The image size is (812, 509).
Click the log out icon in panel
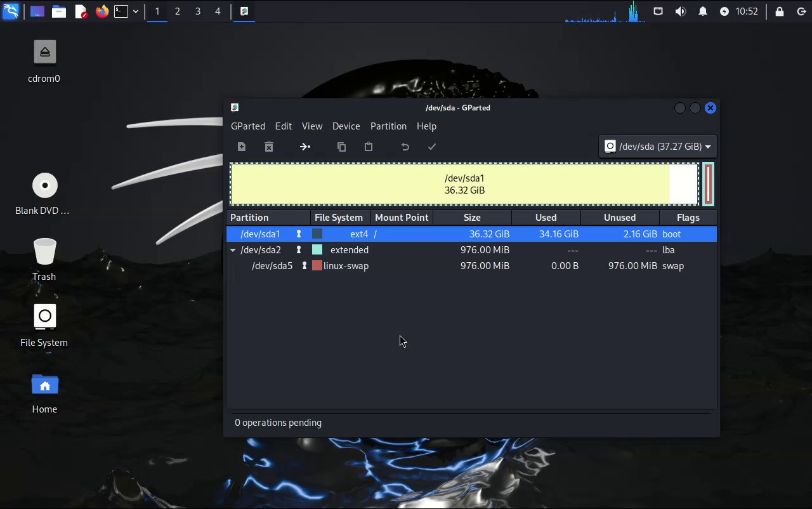point(801,11)
